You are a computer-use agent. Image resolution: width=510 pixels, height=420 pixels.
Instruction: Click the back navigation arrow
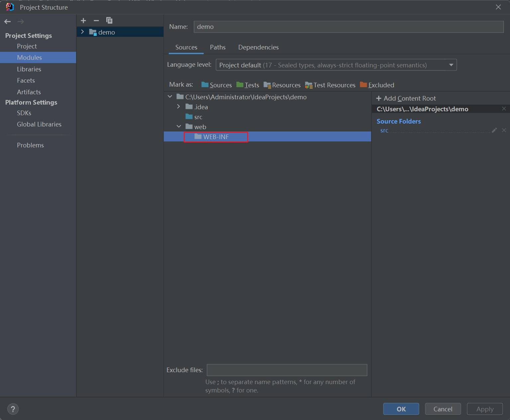pos(8,22)
